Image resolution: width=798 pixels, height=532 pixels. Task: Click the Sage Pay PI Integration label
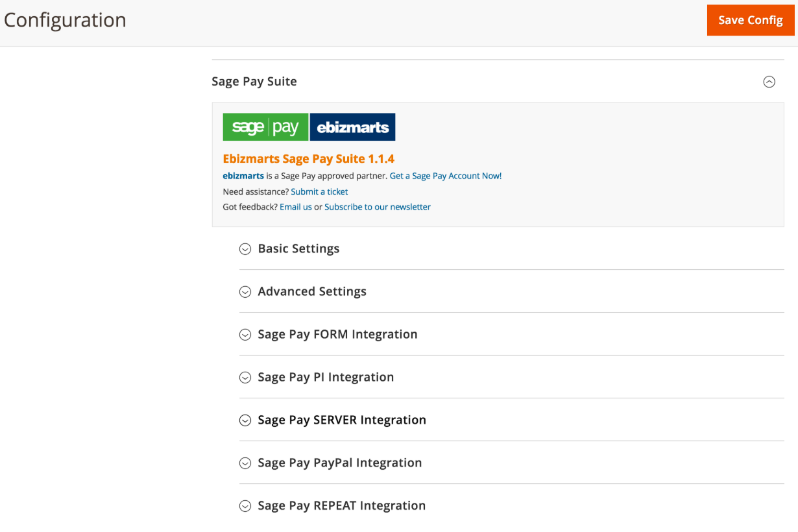click(x=326, y=378)
